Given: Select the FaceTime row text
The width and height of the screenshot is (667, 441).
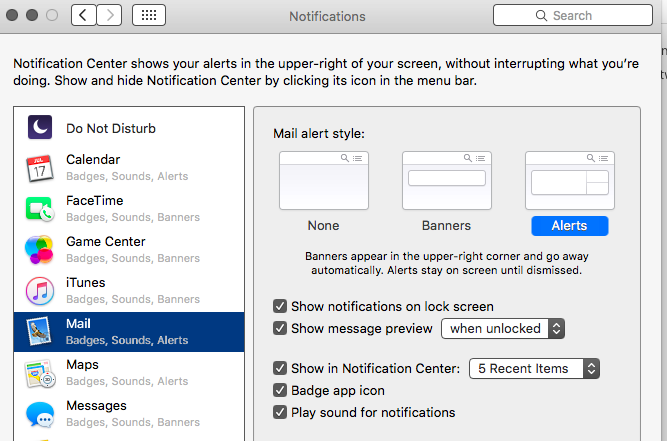Looking at the screenshot, I should tap(133, 208).
